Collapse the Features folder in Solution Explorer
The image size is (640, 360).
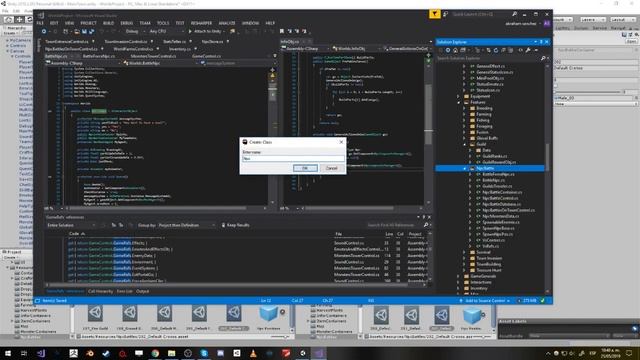click(458, 102)
